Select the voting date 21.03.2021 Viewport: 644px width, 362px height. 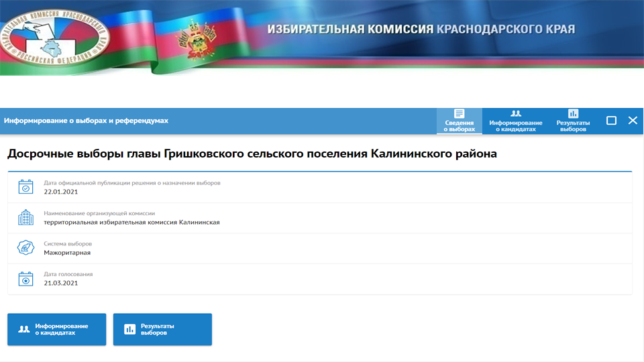(x=61, y=283)
